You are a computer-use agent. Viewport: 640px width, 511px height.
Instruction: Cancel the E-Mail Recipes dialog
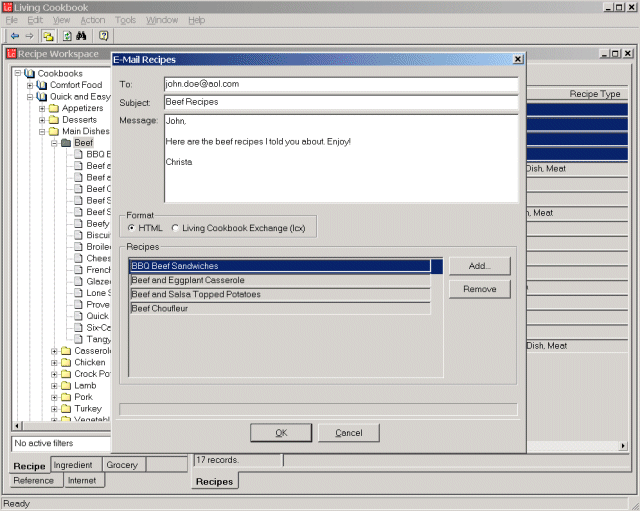(x=349, y=433)
